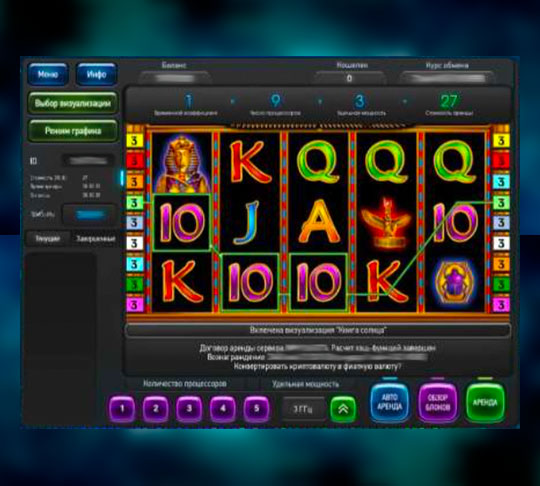The image size is (540, 486).
Task: Select yellow line marker on right side
Action: click(501, 141)
